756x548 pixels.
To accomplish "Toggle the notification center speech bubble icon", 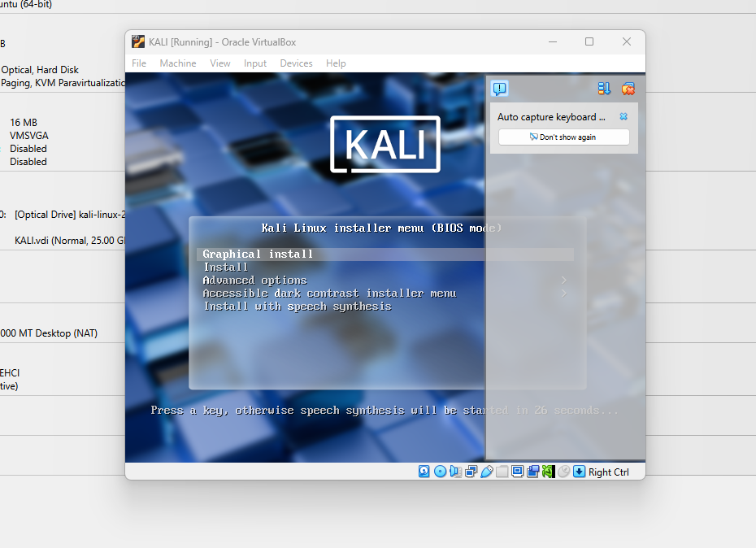I will [x=499, y=89].
